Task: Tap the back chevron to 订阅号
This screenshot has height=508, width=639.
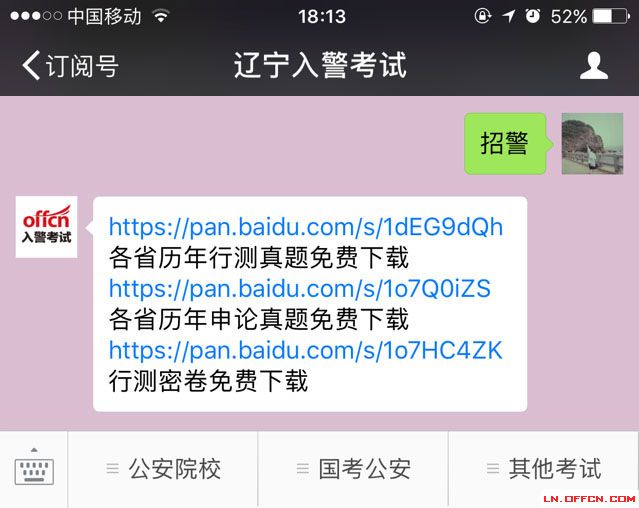Action: (31, 65)
